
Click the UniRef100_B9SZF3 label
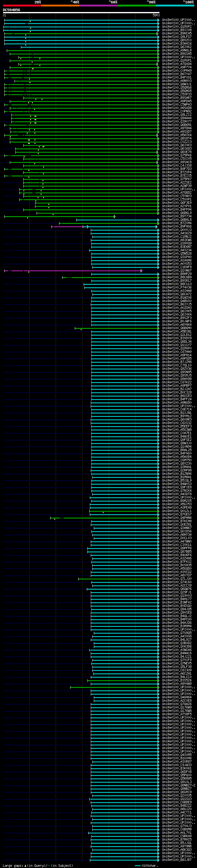(176, 318)
